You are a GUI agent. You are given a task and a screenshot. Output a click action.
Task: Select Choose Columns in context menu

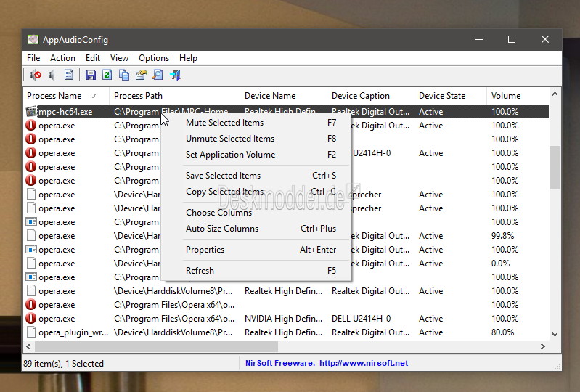click(256, 212)
